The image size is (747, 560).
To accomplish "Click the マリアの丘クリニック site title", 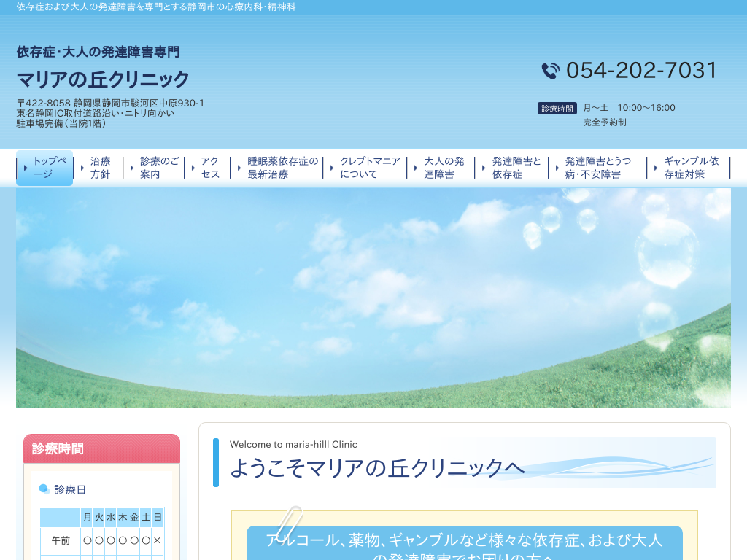I will point(103,79).
